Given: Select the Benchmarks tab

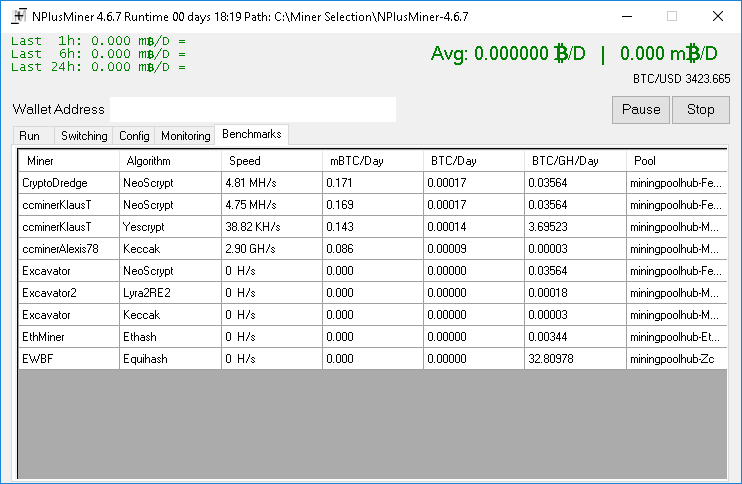Looking at the screenshot, I should click(x=251, y=134).
